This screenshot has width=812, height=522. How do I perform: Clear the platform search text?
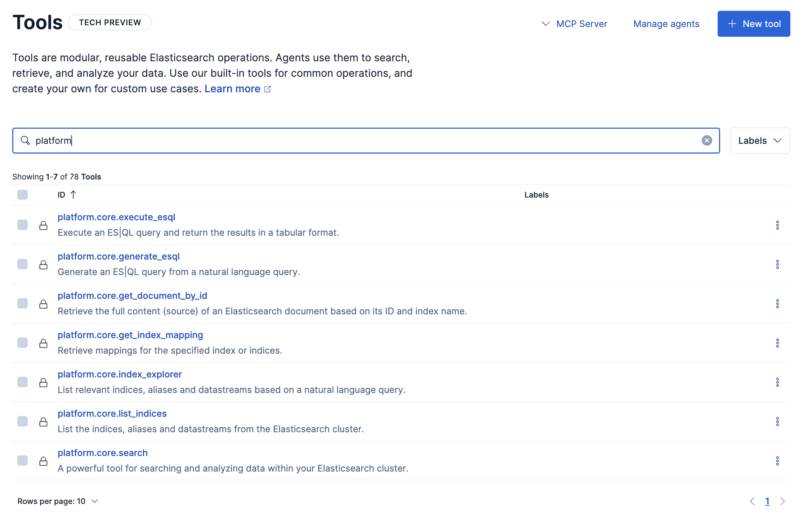point(706,141)
